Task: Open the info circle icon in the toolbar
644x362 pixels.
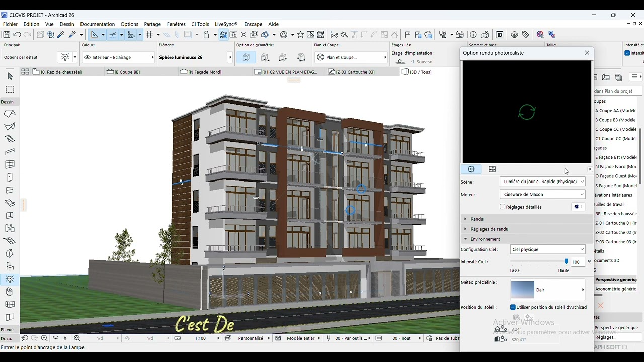Action: (473, 35)
